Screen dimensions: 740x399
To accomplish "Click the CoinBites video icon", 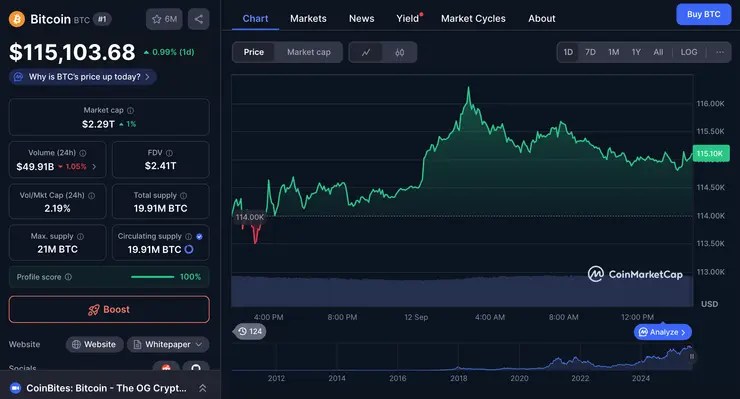I will 16,388.
